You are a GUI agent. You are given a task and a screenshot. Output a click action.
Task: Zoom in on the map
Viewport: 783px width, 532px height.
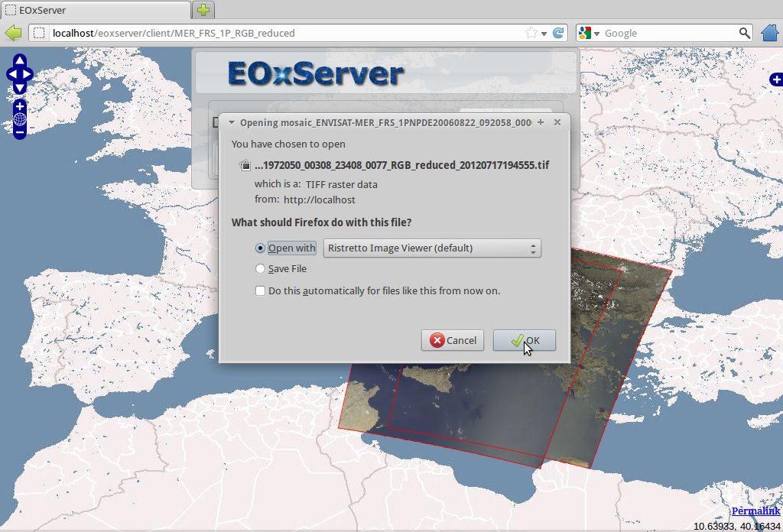tap(20, 105)
